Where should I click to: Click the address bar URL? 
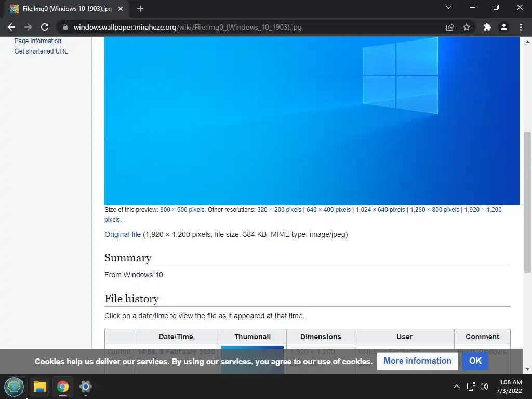pos(187,27)
